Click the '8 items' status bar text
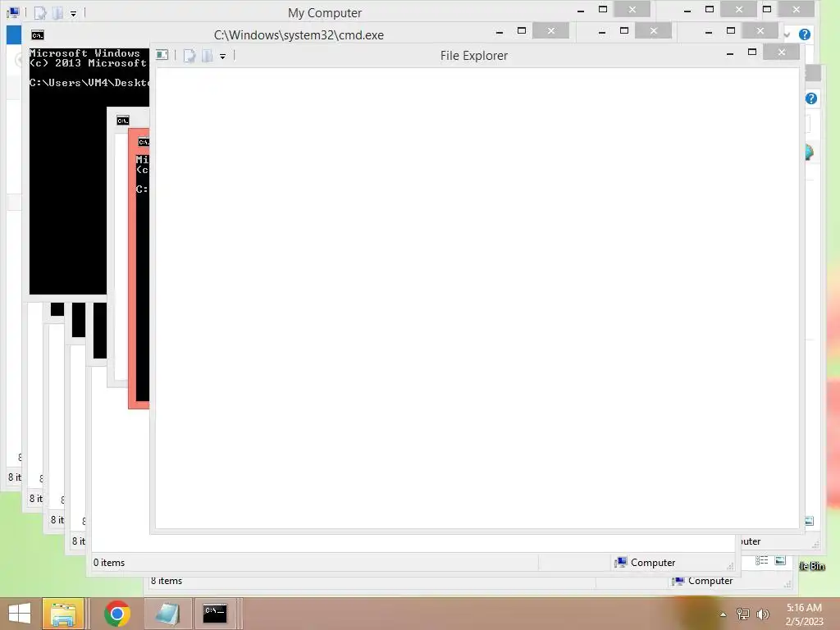The width and height of the screenshot is (840, 630). pos(167,581)
